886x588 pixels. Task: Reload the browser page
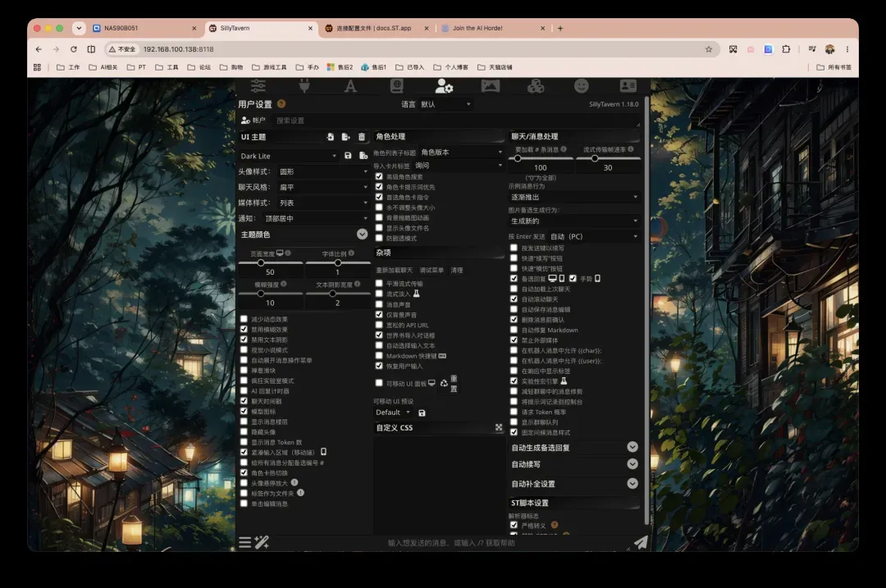74,49
